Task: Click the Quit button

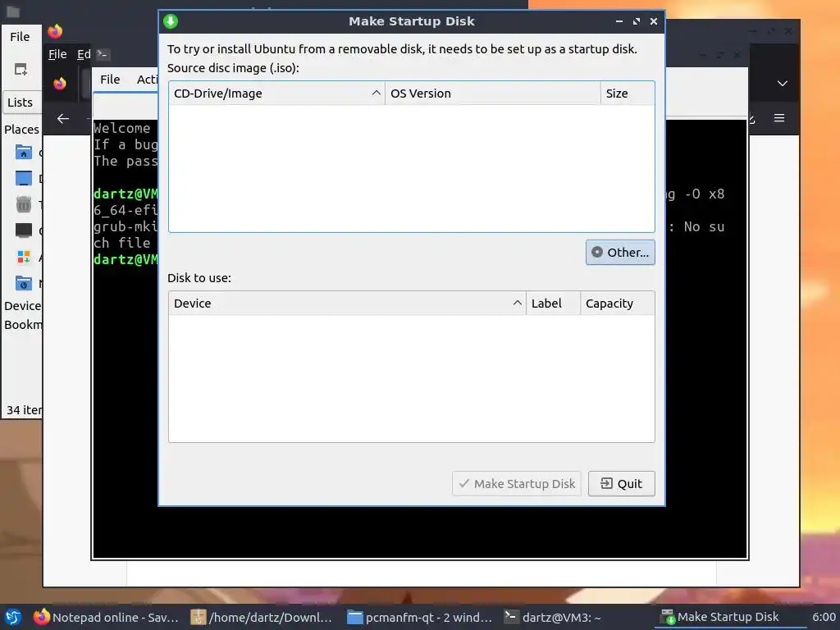Action: pyautogui.click(x=622, y=484)
